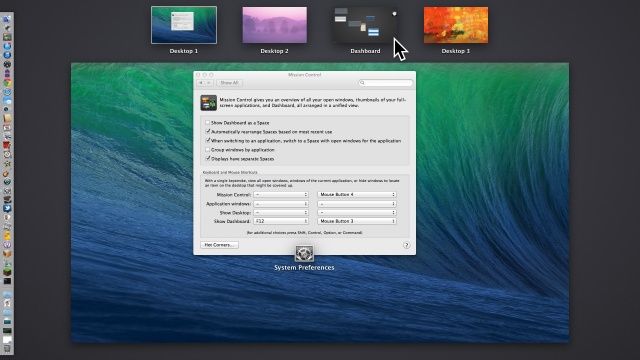Viewport: 640px width, 360px height.
Task: Launch Google Chrome from the Dock
Action: pos(7,82)
